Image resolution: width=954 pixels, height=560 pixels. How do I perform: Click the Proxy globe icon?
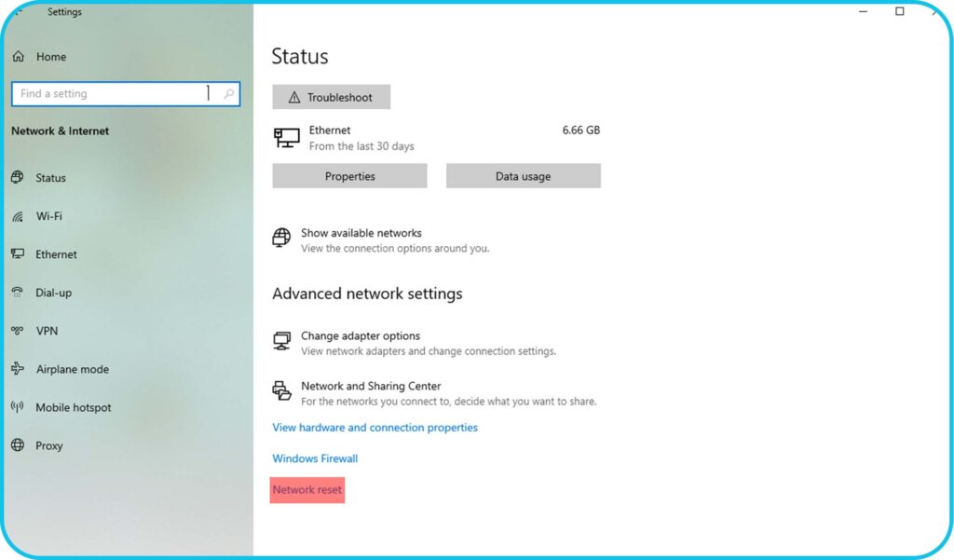coord(18,445)
